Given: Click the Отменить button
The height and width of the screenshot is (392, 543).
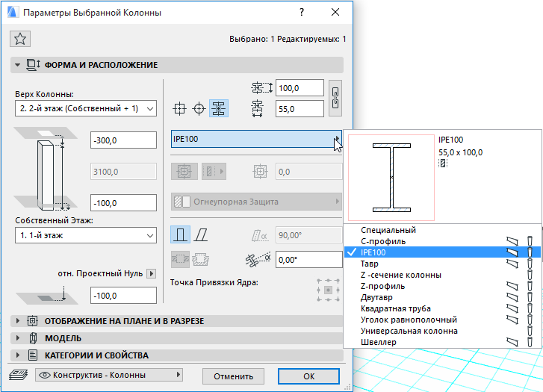Looking at the screenshot, I should coord(233,376).
